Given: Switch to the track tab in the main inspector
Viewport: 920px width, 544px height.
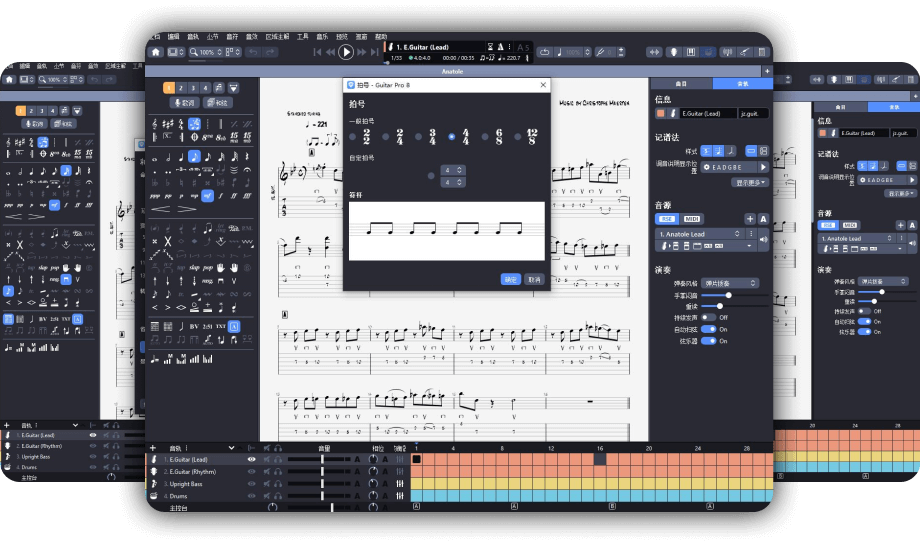Looking at the screenshot, I should (x=743, y=84).
